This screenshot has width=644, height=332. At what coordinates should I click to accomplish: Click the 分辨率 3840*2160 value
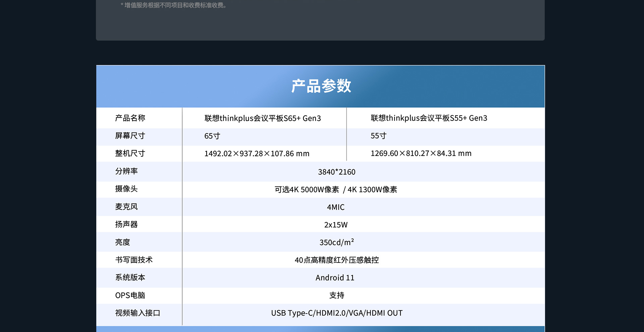tap(337, 172)
